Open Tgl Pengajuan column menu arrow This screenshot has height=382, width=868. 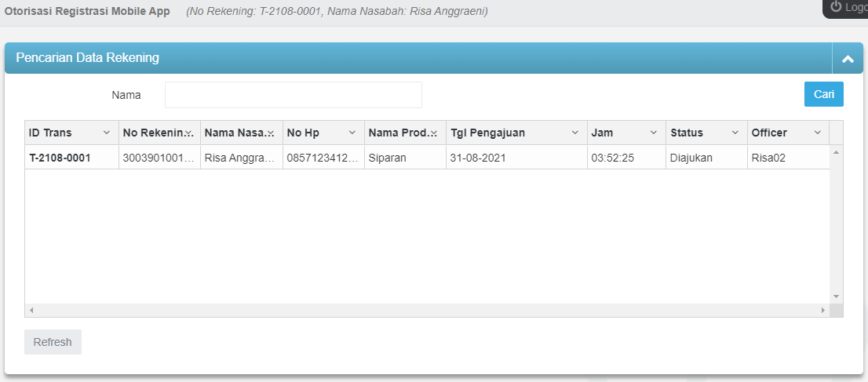click(x=575, y=133)
